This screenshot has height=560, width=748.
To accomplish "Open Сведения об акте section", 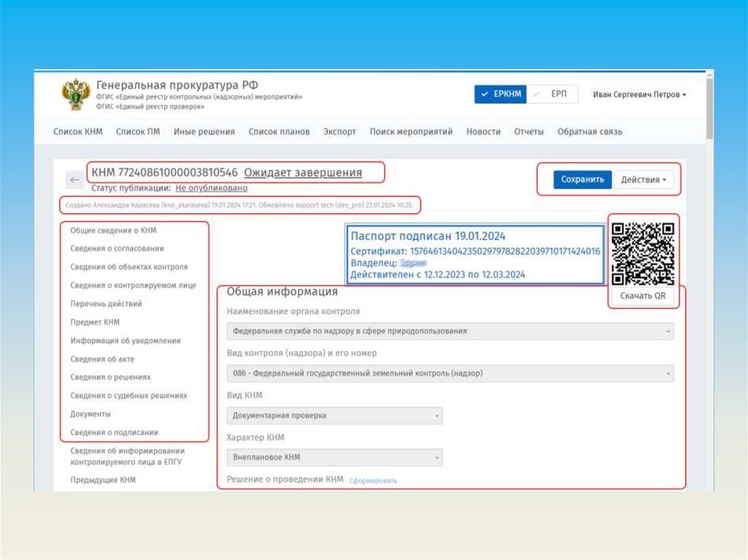I will [x=102, y=359].
